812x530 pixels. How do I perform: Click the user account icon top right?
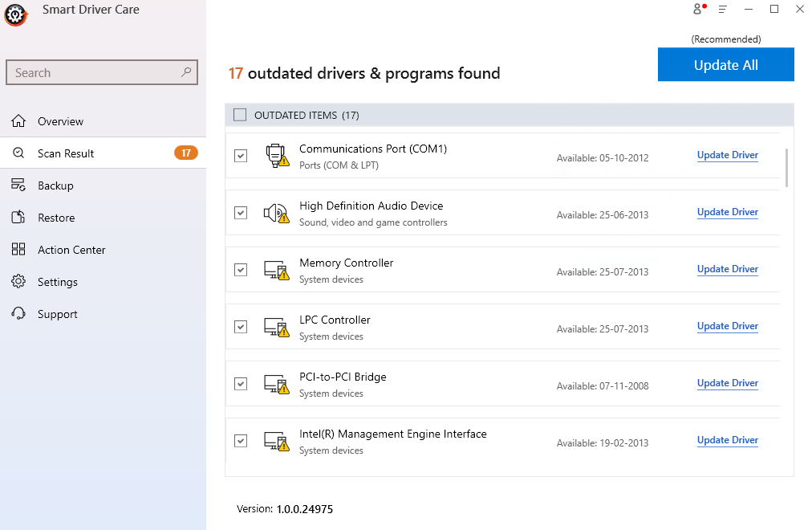(697, 10)
